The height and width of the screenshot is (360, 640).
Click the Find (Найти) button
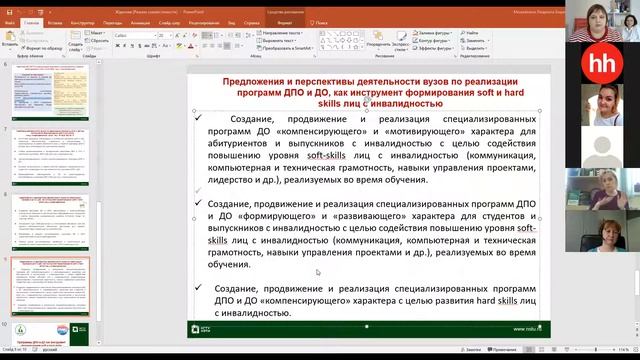(469, 33)
